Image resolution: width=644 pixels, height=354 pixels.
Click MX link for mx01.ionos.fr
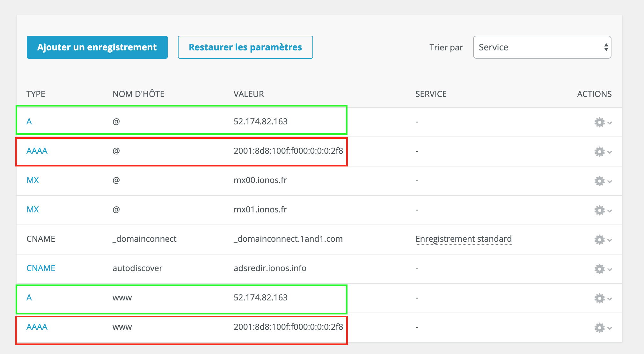[x=33, y=210]
